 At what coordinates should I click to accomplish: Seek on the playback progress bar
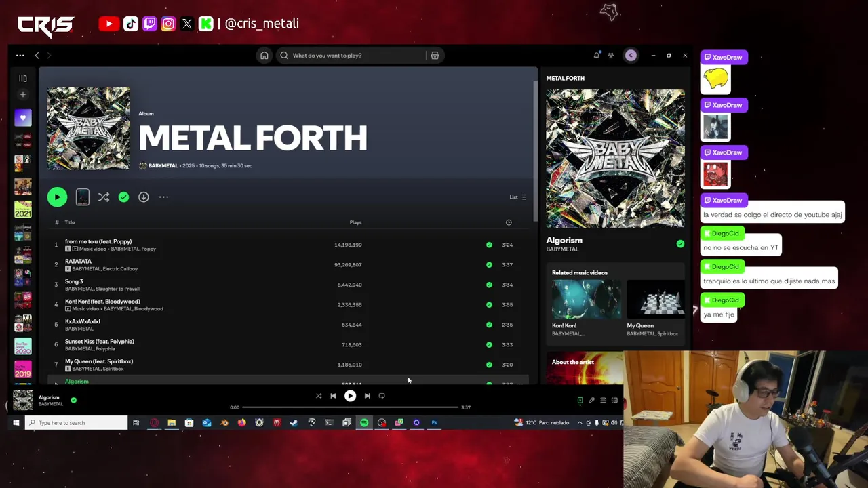350,407
